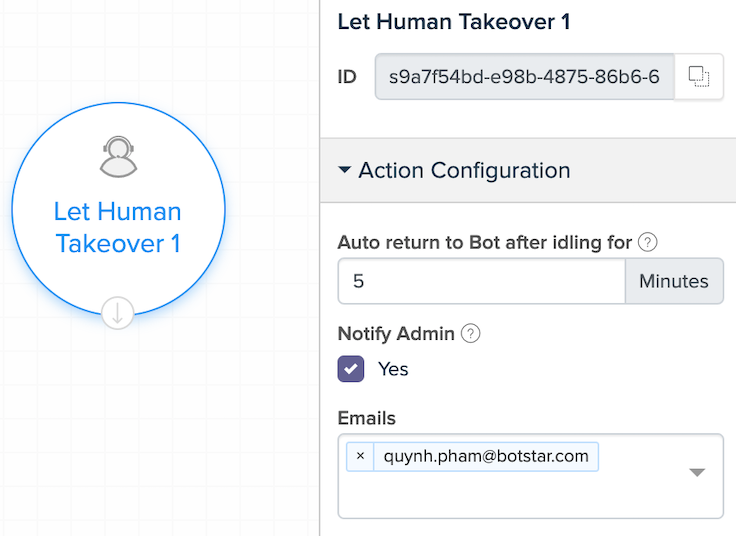Viewport: 736px width, 536px height.
Task: Click the Action Configuration header text
Action: (x=464, y=170)
